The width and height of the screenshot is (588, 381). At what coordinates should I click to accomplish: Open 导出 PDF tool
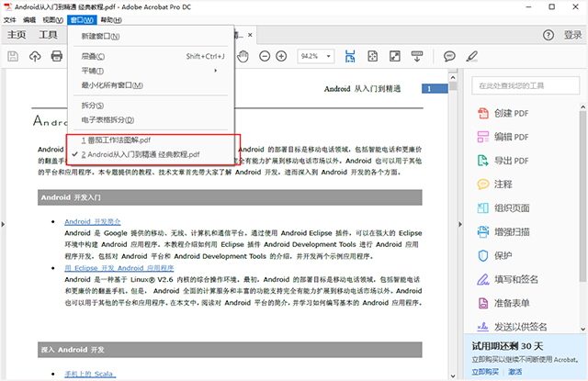[503, 161]
